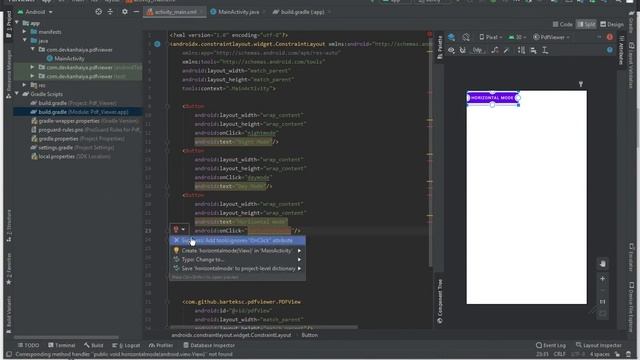640x360 pixels.
Task: Click the blue gutter icon at line 2
Action: click(157, 44)
